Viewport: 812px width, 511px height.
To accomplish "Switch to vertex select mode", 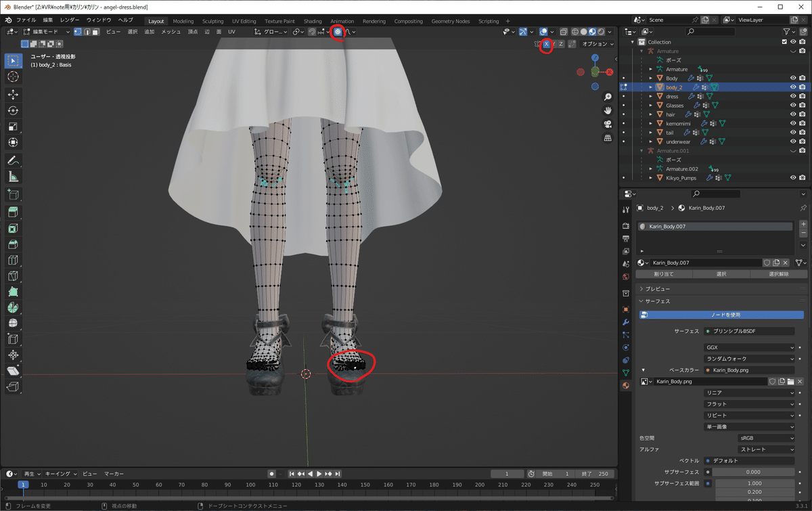I will (78, 32).
